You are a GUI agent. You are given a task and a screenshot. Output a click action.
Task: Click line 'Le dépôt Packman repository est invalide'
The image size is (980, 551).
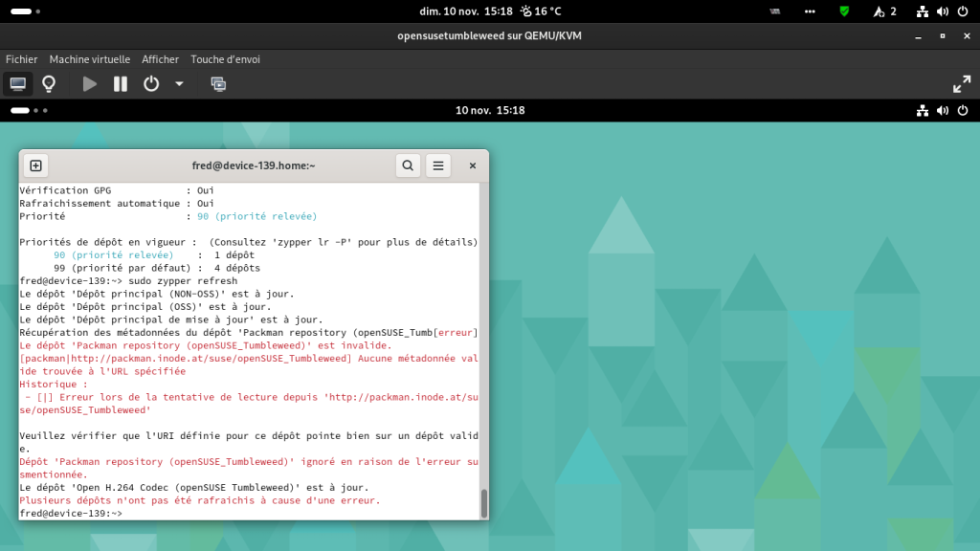tap(205, 345)
